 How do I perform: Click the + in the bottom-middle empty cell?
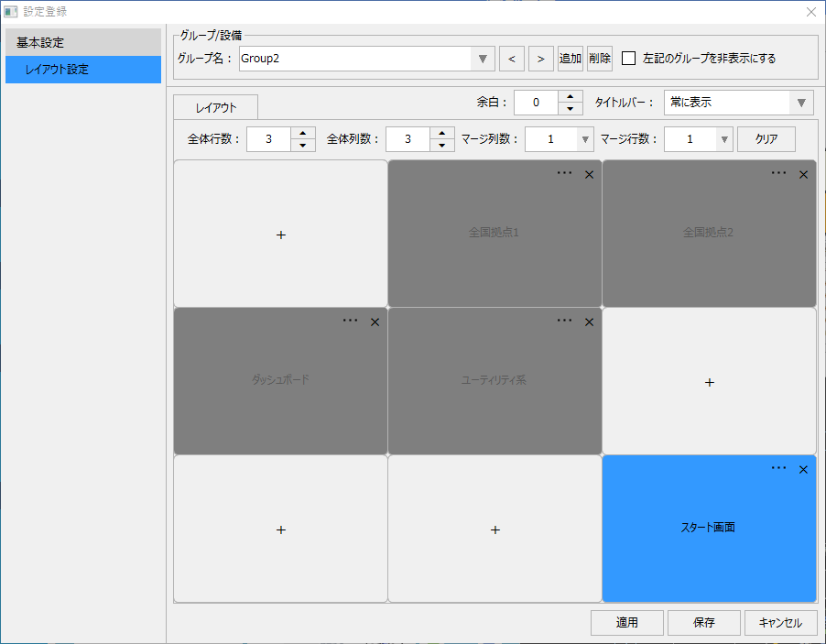click(495, 529)
